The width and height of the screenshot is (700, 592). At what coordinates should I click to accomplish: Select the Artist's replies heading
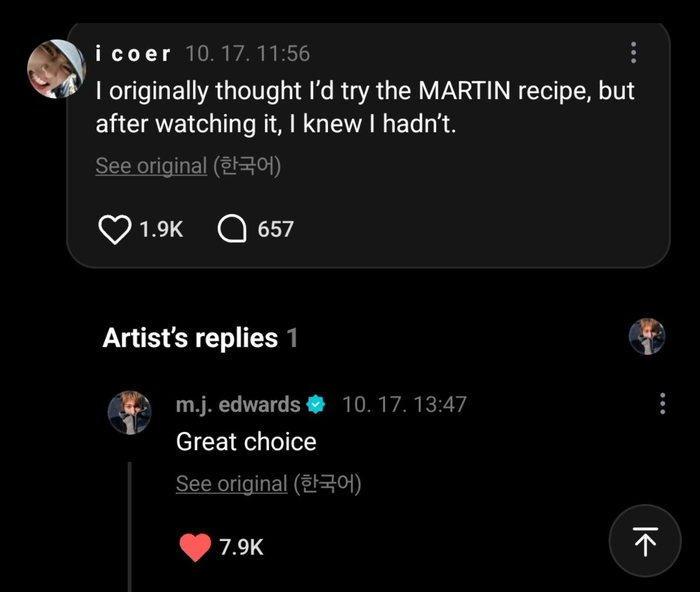point(200,338)
